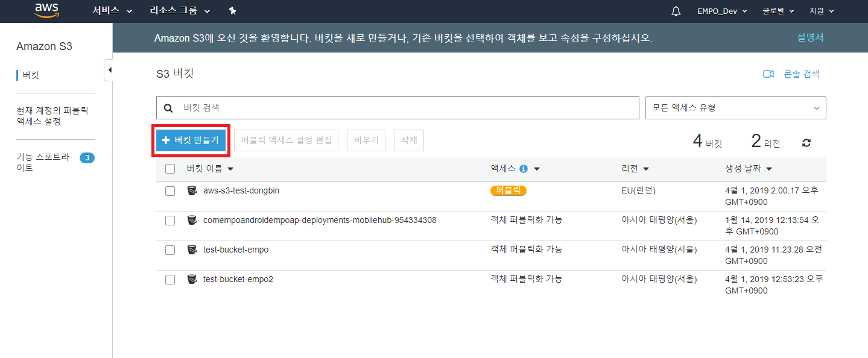
Task: Open the EMPO_Dev account dropdown
Action: coord(722,11)
